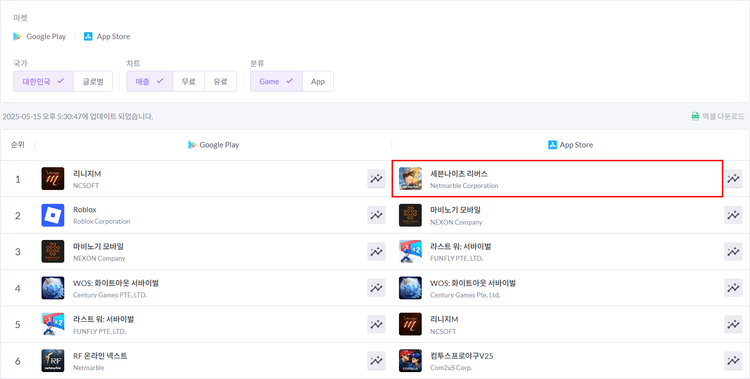
Task: Download rankings via 엑셀 다운로드
Action: click(x=718, y=116)
